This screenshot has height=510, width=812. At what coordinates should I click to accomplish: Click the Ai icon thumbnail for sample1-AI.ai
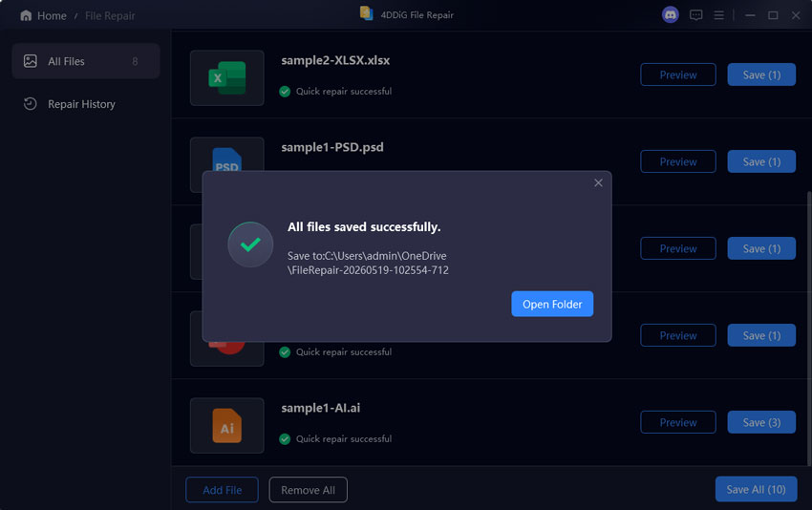226,426
